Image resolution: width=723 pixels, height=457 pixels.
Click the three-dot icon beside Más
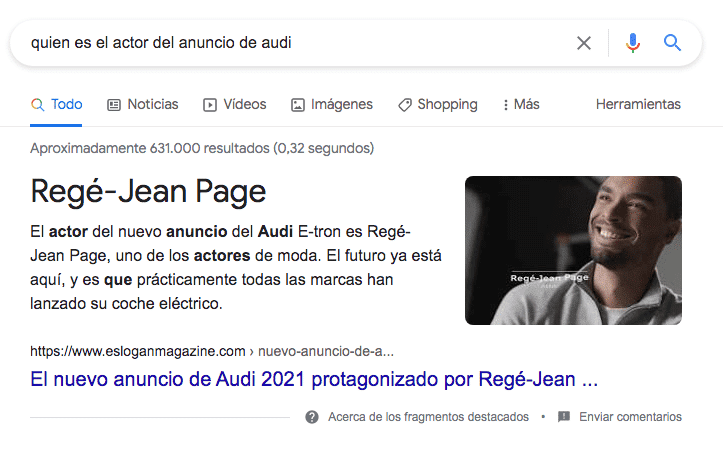click(506, 105)
